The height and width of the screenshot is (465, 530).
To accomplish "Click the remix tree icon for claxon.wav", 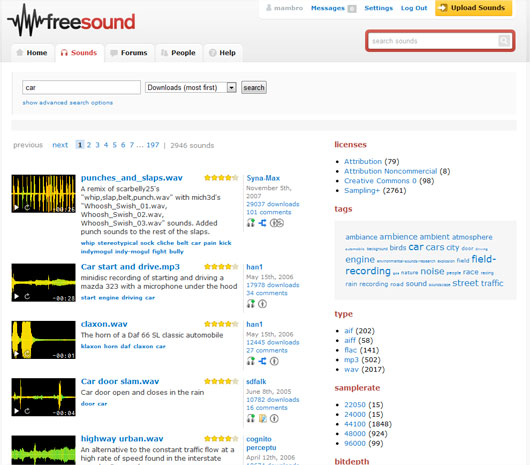I will pos(263,361).
